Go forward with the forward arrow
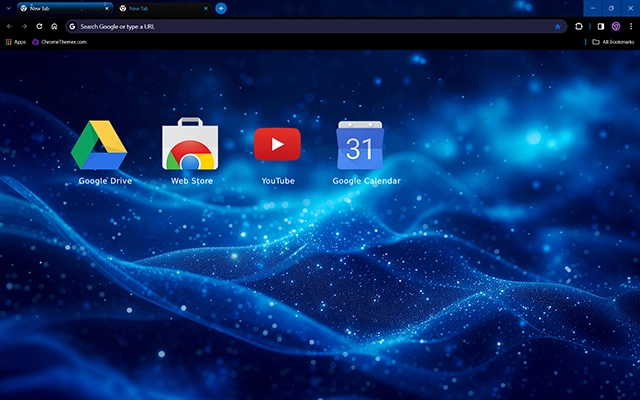 [24, 27]
